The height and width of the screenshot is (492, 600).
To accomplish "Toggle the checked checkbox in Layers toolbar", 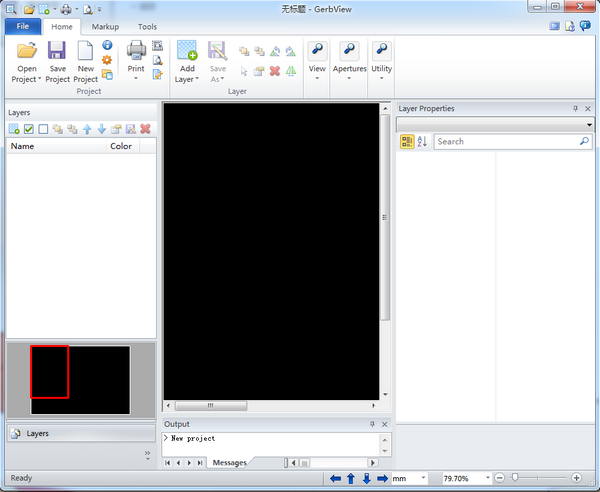I will pos(29,129).
